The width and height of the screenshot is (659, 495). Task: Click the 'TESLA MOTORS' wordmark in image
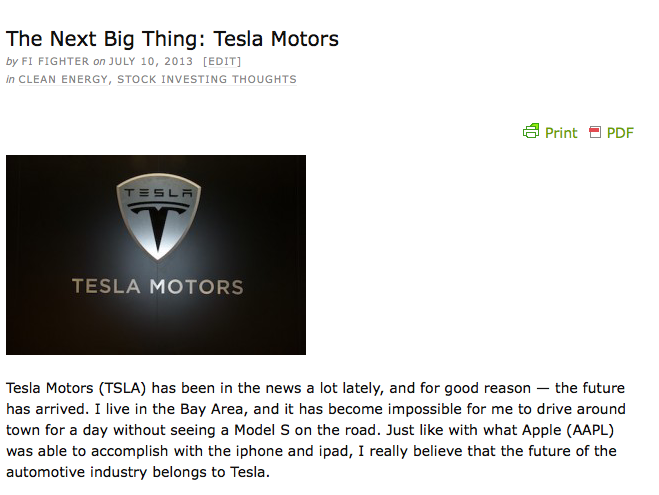pos(157,287)
